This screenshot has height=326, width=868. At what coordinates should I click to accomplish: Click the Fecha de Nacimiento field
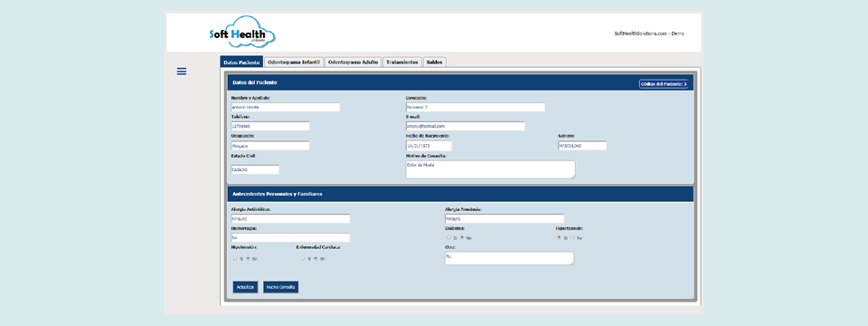click(429, 146)
